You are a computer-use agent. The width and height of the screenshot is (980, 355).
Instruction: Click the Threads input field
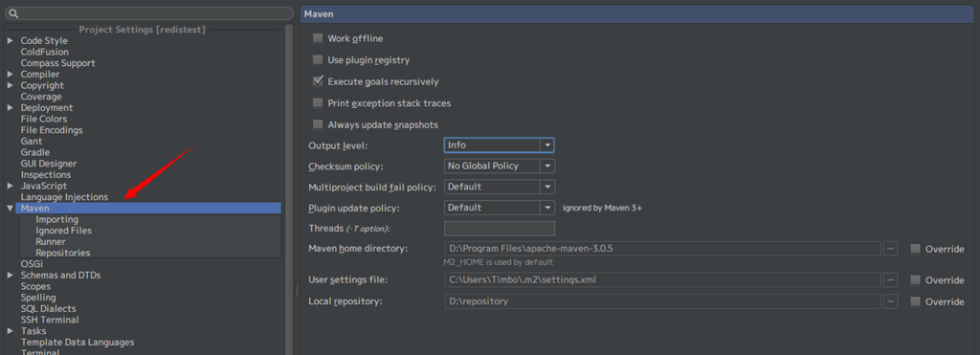coord(500,228)
